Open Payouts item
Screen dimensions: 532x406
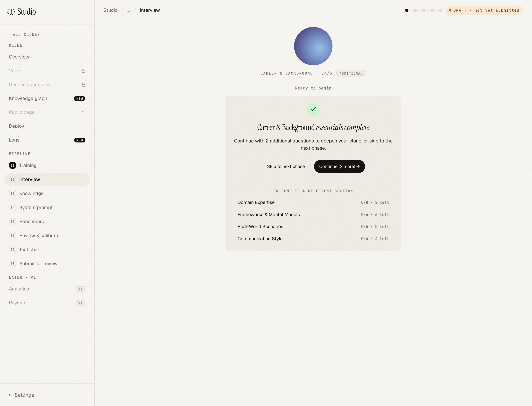47,303
